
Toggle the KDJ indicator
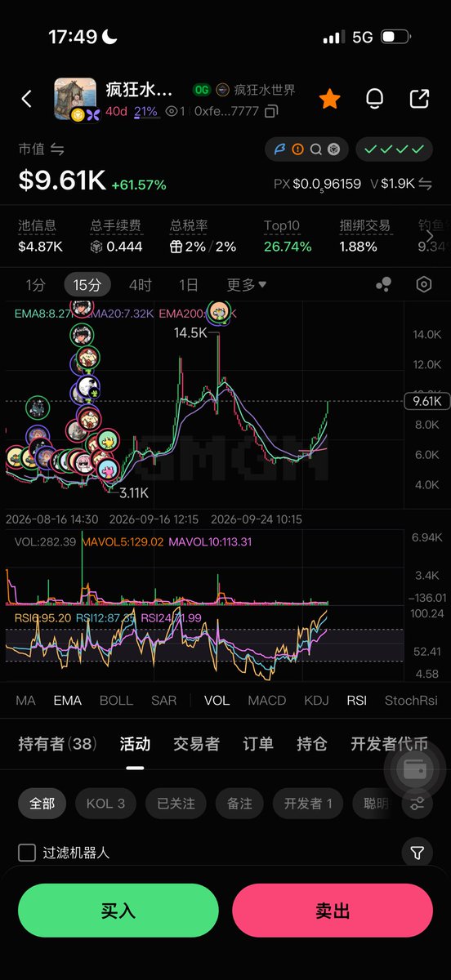316,700
